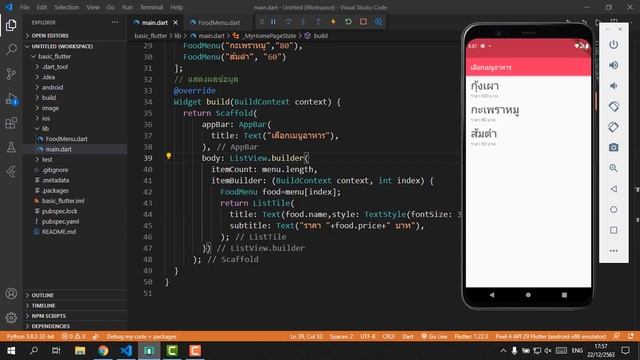
Task: Open File Explorer from the taskbar
Action: [80, 351]
